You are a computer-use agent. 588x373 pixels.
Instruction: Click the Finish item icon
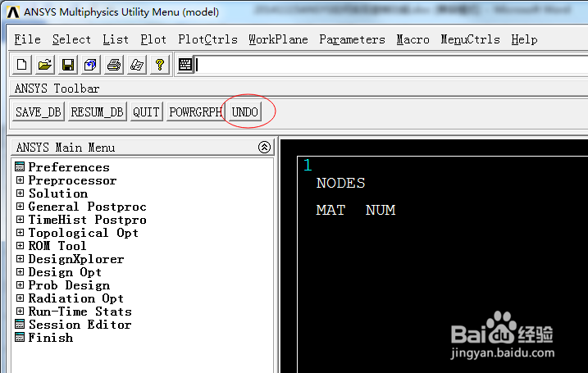[x=20, y=337]
